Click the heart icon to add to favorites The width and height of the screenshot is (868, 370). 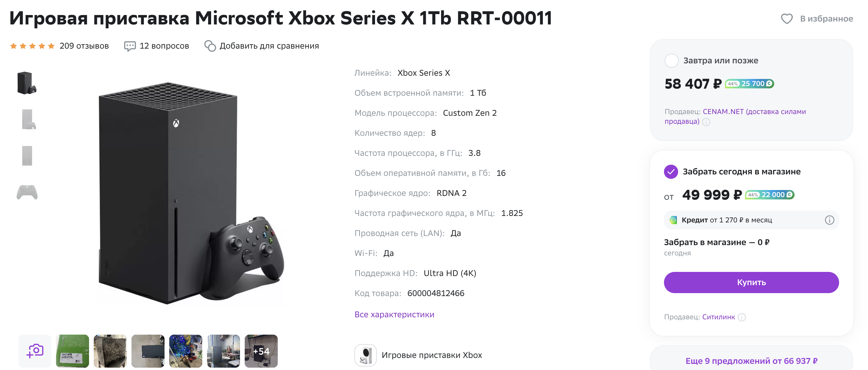[787, 19]
